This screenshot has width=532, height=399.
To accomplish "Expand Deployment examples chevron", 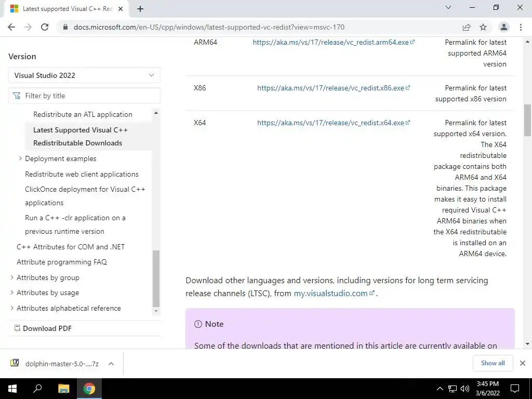I will 20,158.
